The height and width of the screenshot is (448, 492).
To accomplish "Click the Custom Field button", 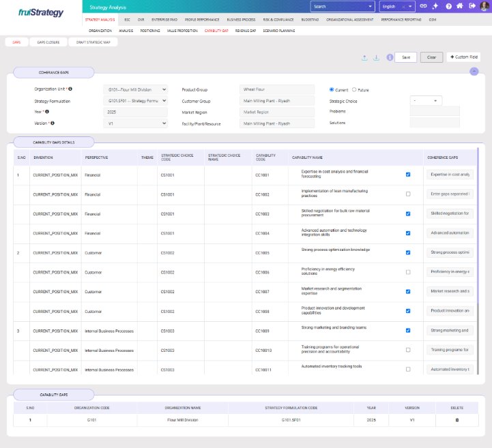I will (x=463, y=57).
